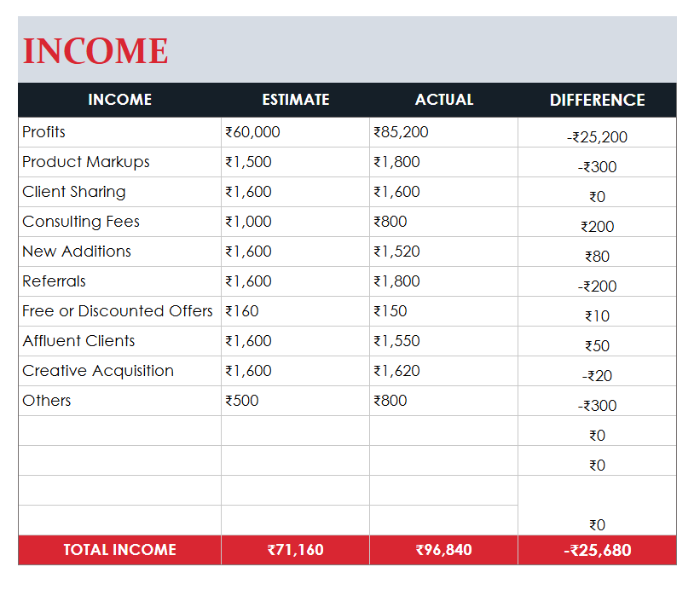The image size is (700, 590).
Task: Click Referrals difference -₹200 cell
Action: click(x=597, y=286)
